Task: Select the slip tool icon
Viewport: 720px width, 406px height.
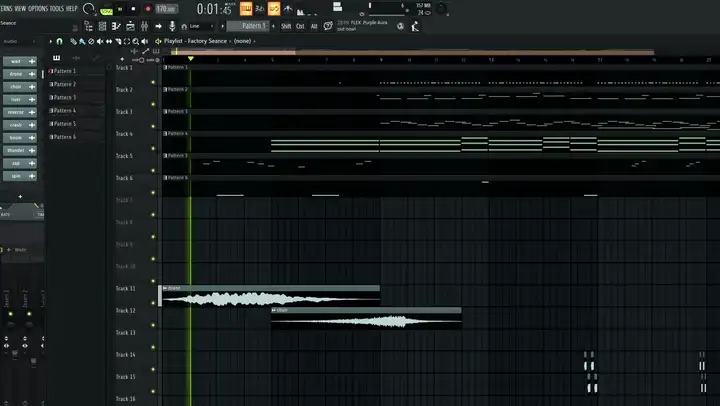Action: (x=109, y=41)
